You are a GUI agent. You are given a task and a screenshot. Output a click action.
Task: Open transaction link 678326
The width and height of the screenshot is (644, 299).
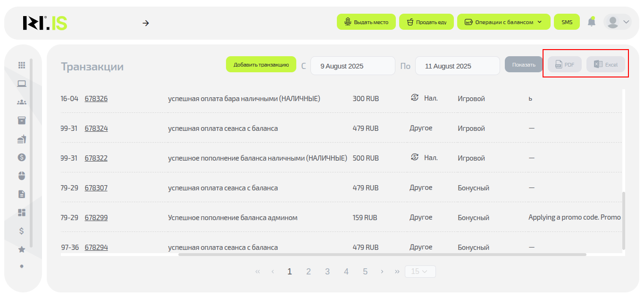(x=96, y=99)
